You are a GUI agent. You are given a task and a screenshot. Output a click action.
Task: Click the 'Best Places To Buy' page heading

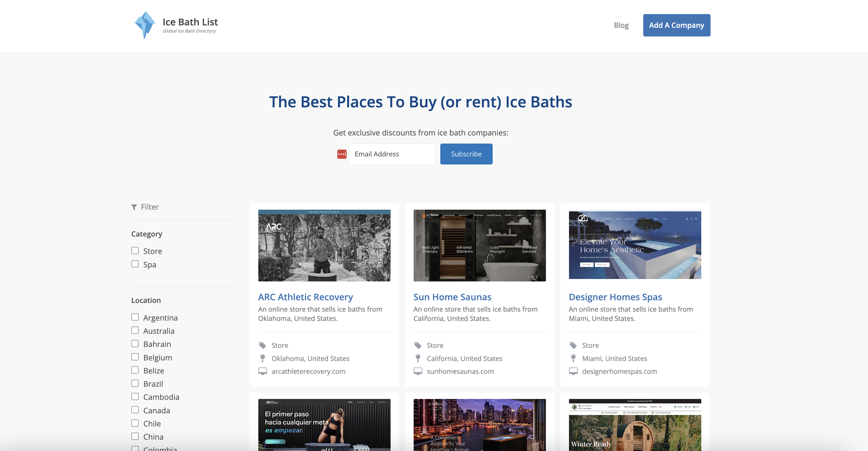click(421, 102)
